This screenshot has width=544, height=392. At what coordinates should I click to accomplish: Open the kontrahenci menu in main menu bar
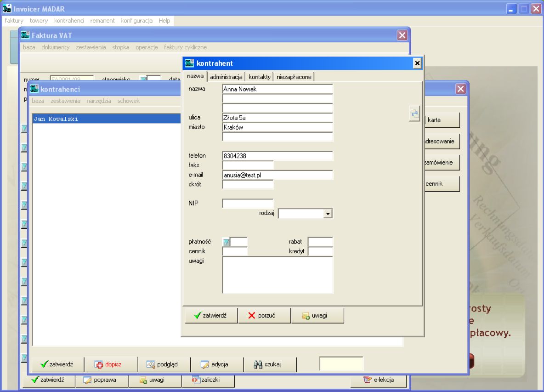69,21
